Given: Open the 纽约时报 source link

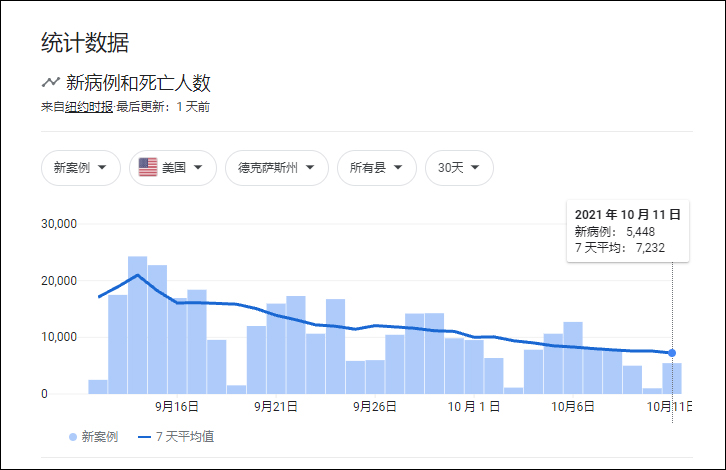Looking at the screenshot, I should tap(89, 107).
